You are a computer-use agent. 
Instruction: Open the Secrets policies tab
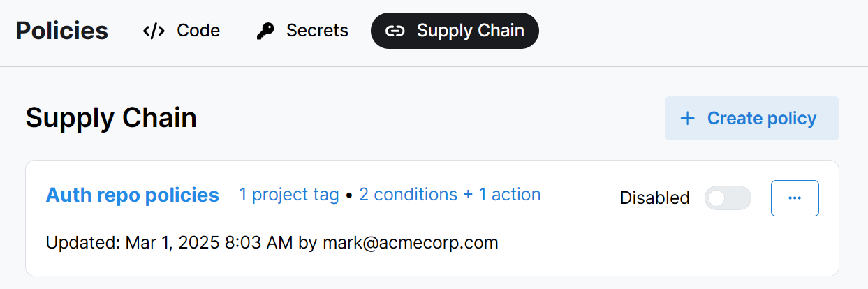coord(317,31)
